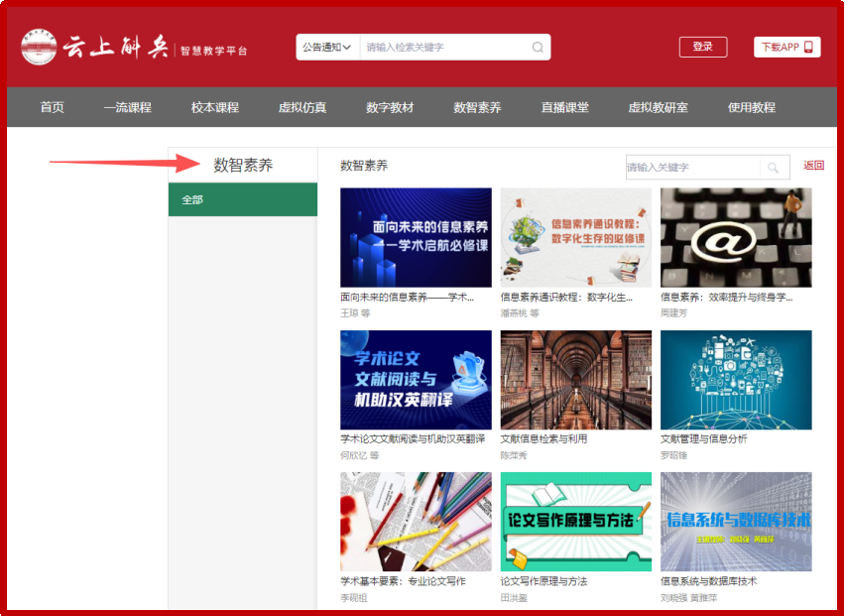The height and width of the screenshot is (616, 845).
Task: Open the 公告通知 search category dropdown
Action: click(326, 47)
